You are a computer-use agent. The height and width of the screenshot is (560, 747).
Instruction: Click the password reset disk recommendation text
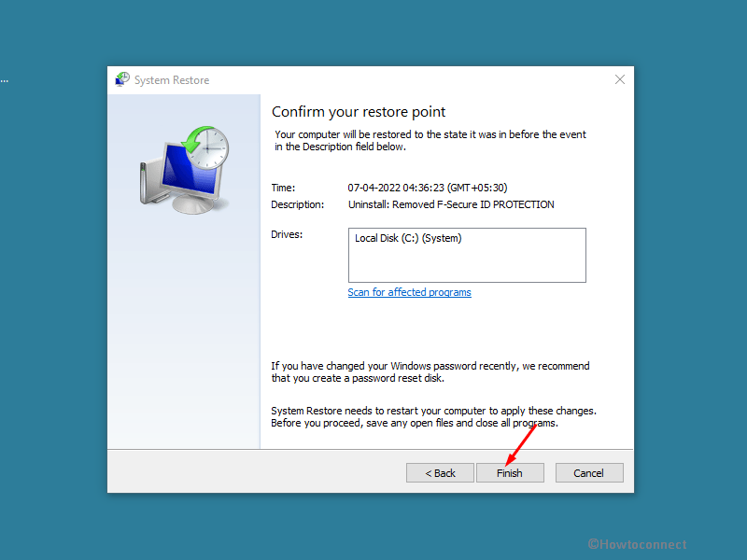click(430, 371)
